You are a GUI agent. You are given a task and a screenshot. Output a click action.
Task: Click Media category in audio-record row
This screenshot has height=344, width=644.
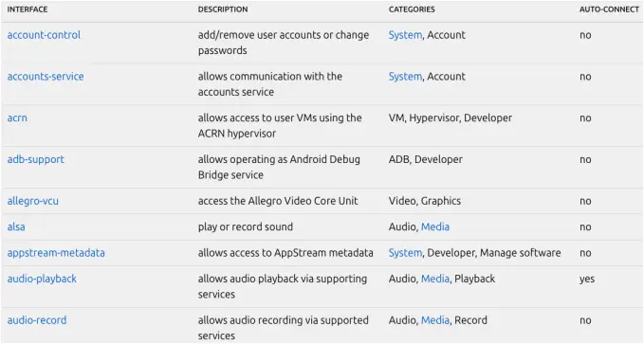(435, 319)
